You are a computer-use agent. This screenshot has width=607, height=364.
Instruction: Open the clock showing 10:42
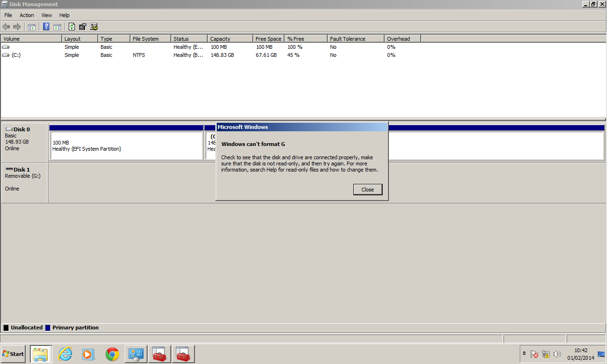pyautogui.click(x=580, y=354)
